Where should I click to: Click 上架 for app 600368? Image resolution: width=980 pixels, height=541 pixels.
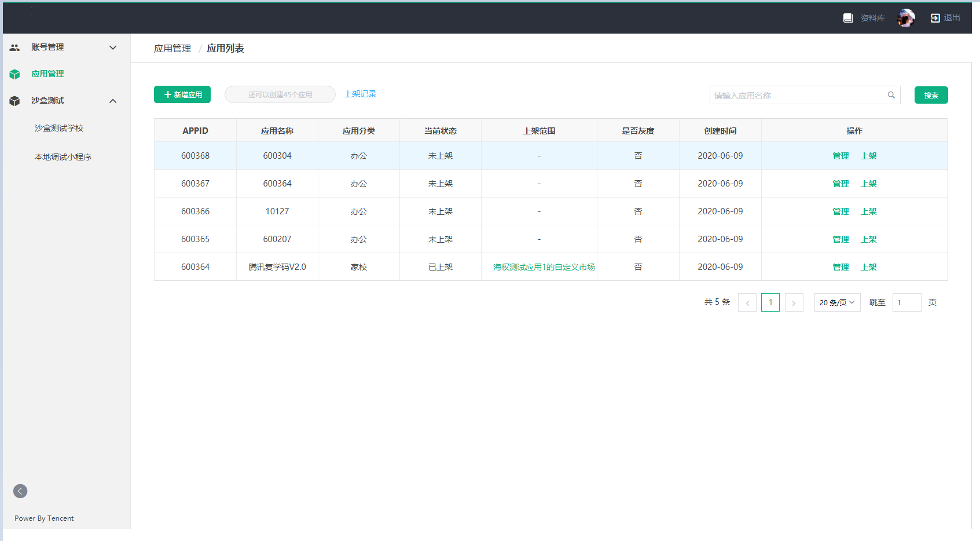click(869, 156)
